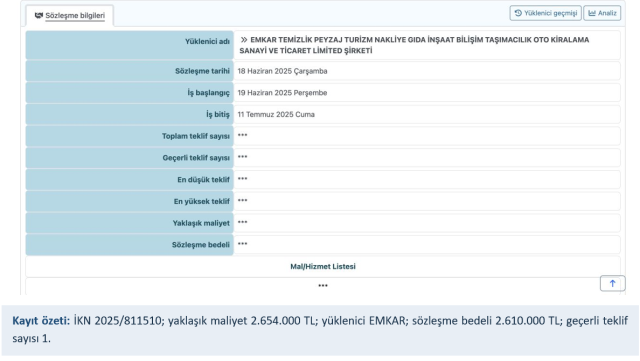Click the İş başlangıç label
This screenshot has width=640, height=361.
click(x=209, y=93)
